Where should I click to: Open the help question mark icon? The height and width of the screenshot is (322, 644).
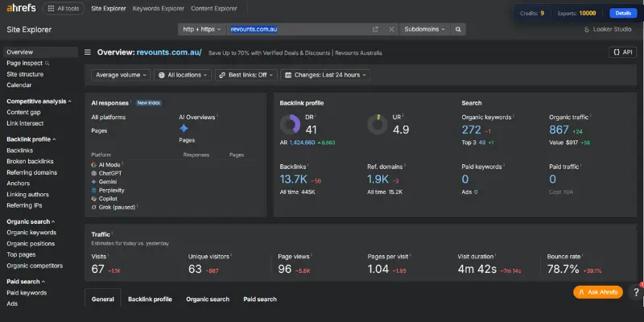click(636, 292)
